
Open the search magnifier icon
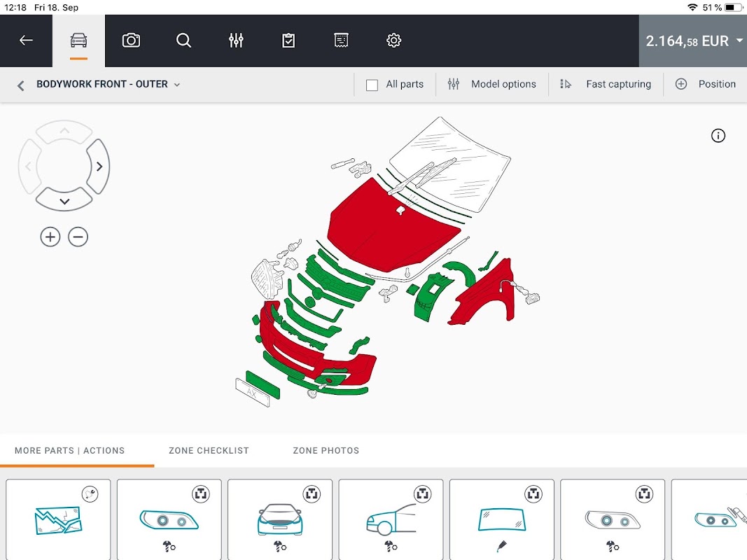click(x=183, y=41)
